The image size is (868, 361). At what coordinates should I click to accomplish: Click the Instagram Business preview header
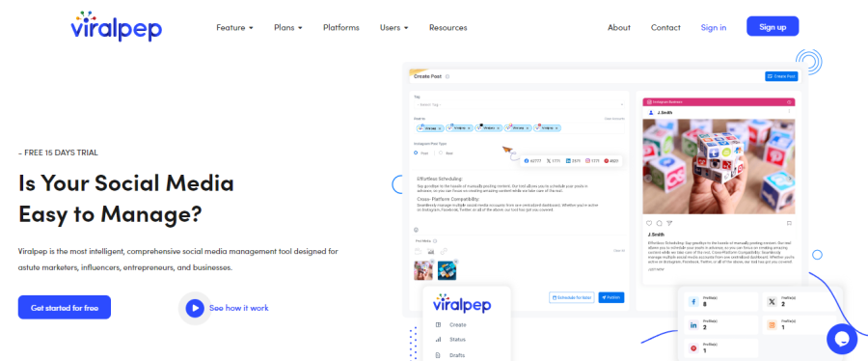point(719,102)
